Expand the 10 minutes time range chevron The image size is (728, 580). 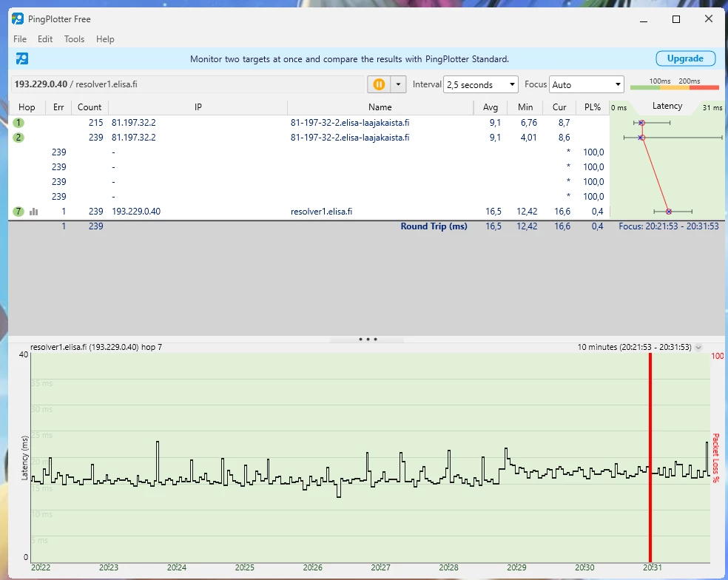(699, 347)
